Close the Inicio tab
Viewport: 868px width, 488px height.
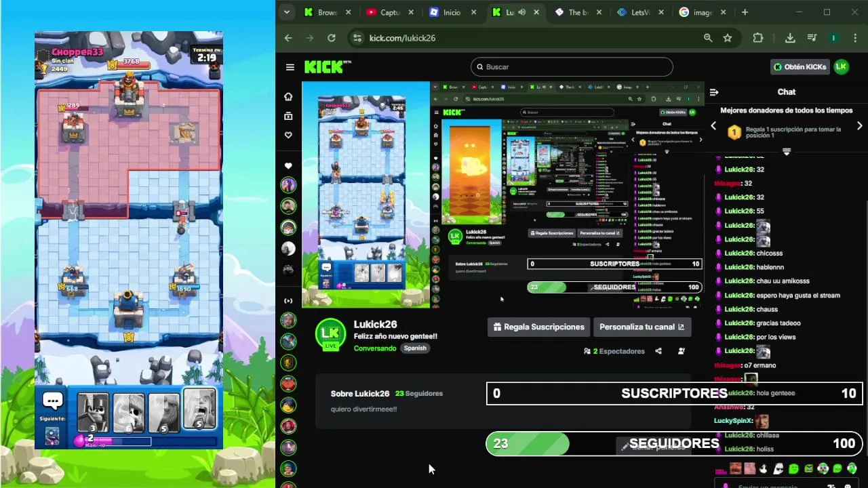(x=473, y=12)
